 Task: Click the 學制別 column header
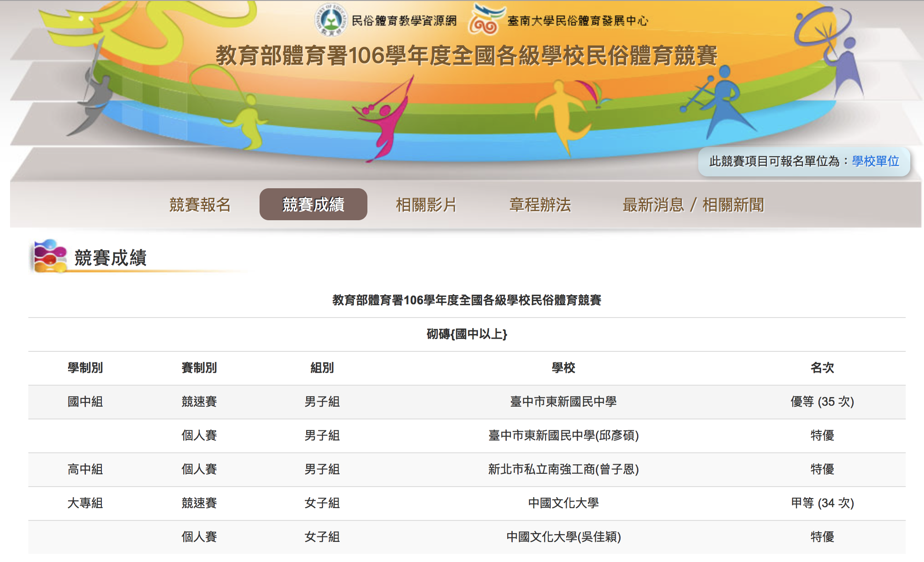click(85, 368)
